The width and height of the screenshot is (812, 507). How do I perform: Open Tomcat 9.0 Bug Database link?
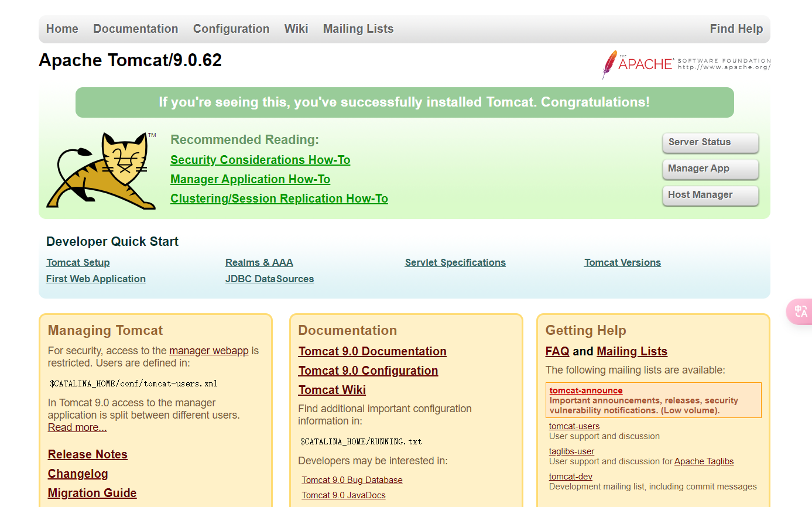point(352,480)
